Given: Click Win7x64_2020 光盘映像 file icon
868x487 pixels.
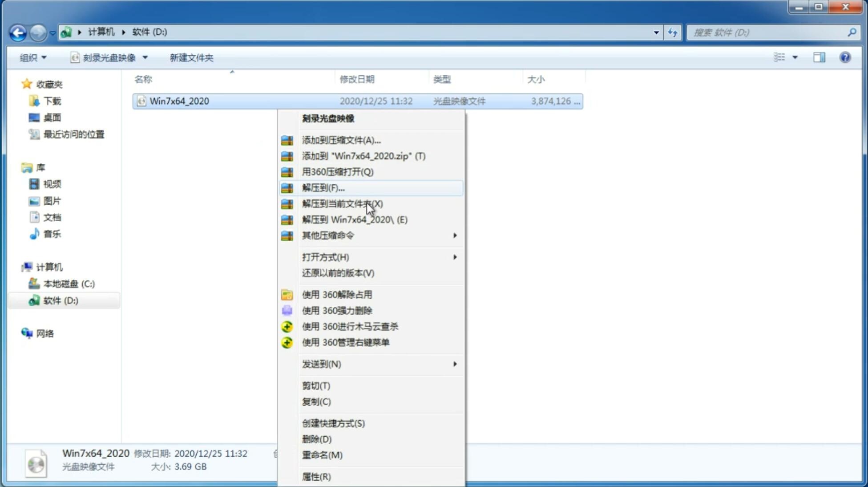Looking at the screenshot, I should (140, 101).
